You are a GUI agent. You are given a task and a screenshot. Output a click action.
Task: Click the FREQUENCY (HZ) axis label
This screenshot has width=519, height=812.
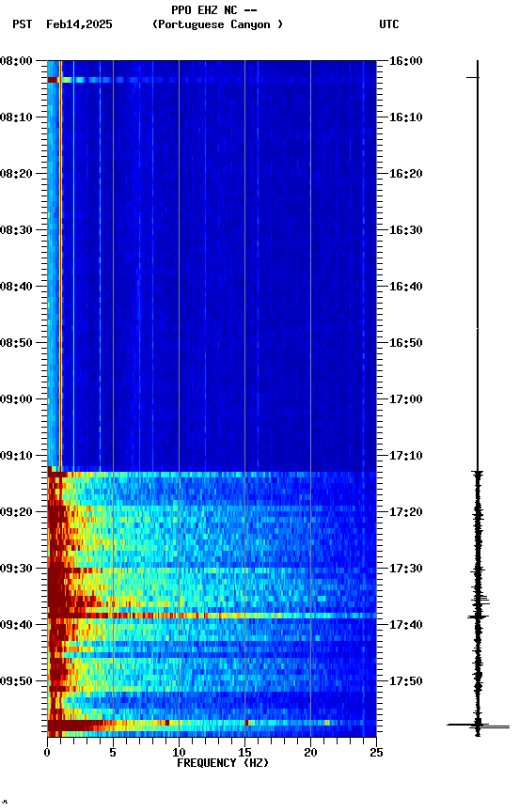point(223,764)
